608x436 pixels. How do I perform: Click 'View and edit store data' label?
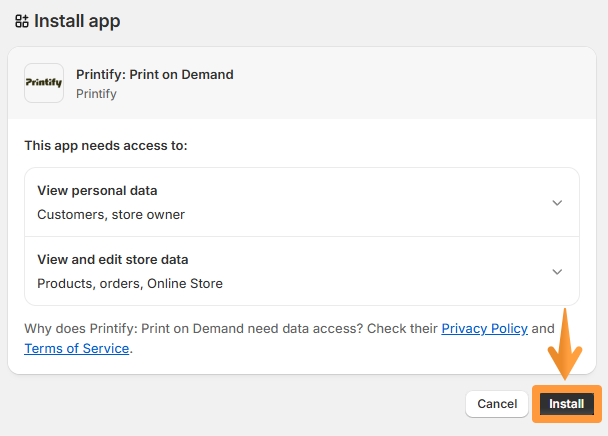[113, 260]
